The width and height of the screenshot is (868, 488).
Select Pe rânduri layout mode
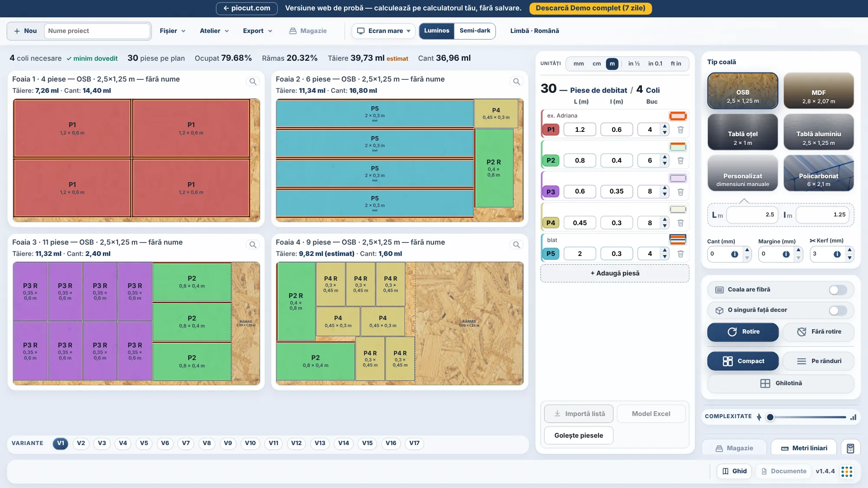click(819, 361)
